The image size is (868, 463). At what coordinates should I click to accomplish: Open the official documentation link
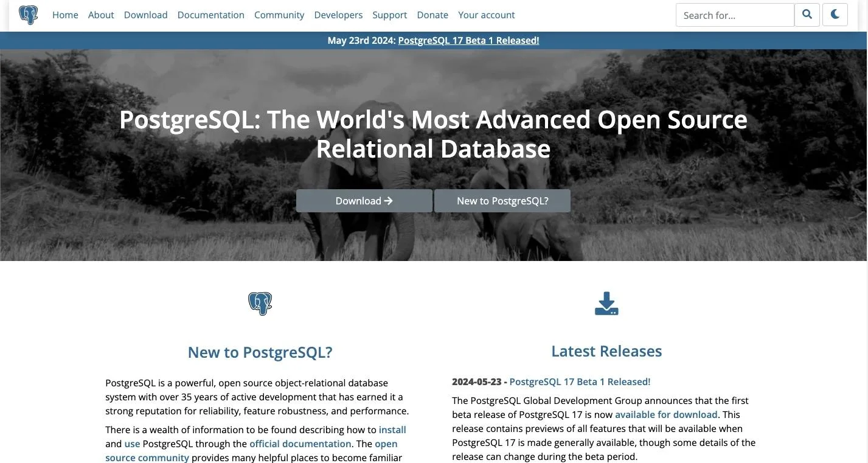(x=300, y=444)
